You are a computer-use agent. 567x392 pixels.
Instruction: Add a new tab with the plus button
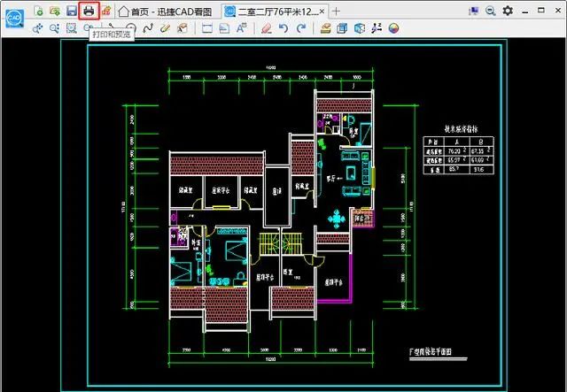click(336, 12)
